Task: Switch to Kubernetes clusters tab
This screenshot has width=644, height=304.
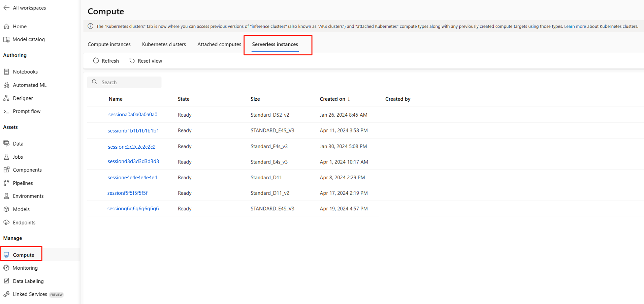Action: coord(164,44)
